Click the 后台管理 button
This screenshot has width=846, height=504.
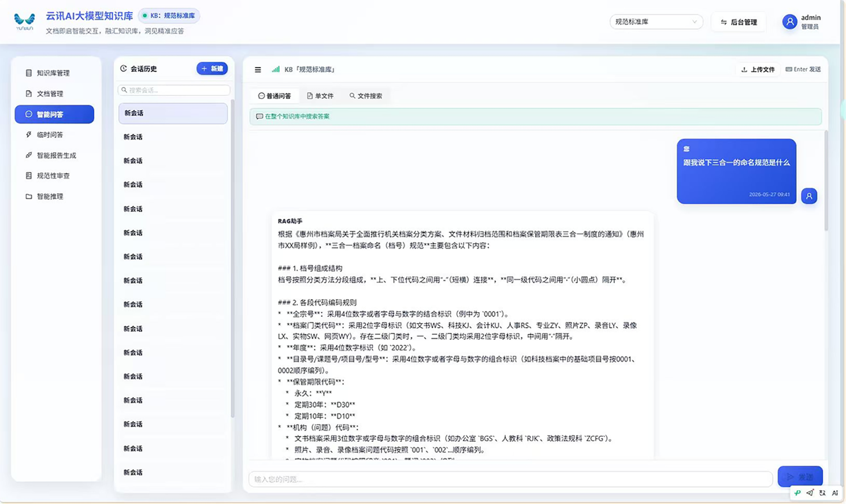coord(739,22)
